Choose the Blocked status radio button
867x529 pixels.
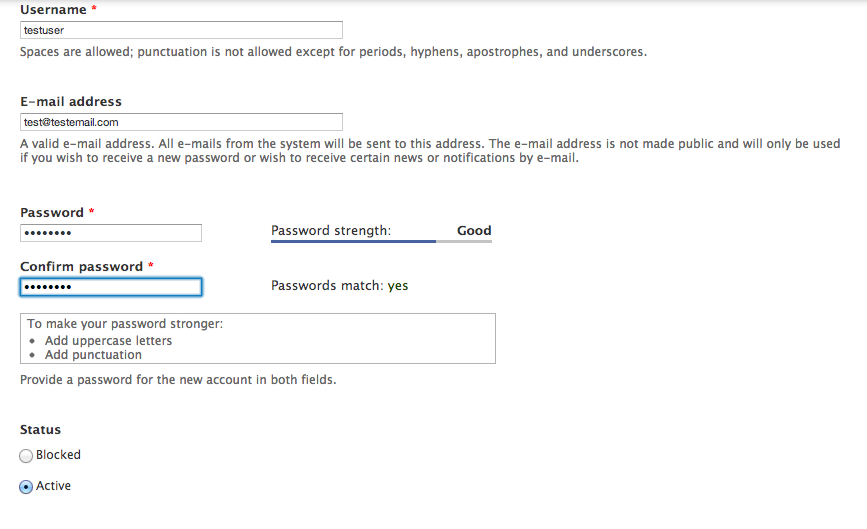26,456
